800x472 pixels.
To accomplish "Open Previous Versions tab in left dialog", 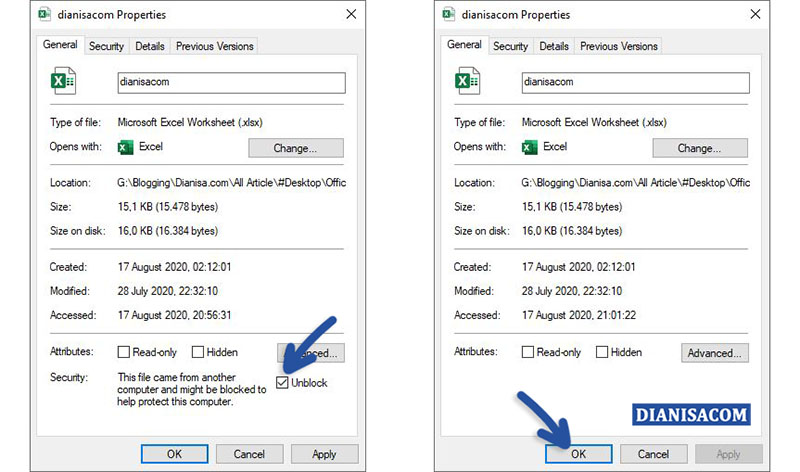I will [x=214, y=46].
